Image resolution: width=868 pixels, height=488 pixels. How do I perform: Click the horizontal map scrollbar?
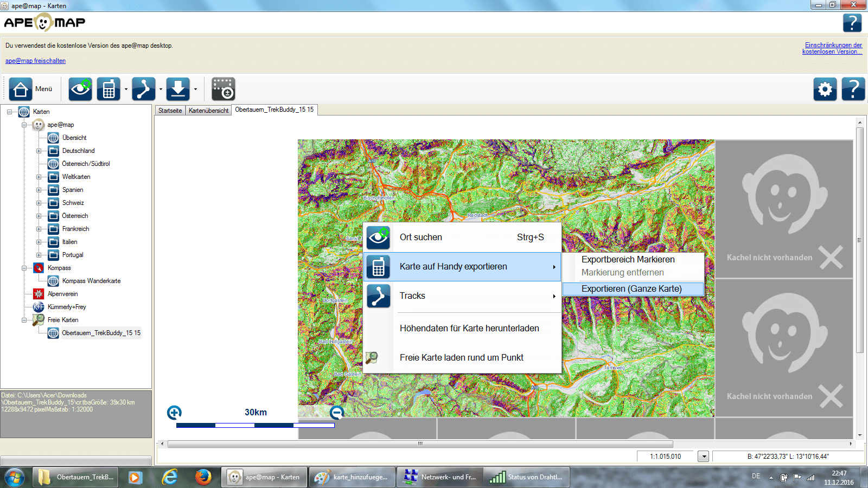(420, 444)
